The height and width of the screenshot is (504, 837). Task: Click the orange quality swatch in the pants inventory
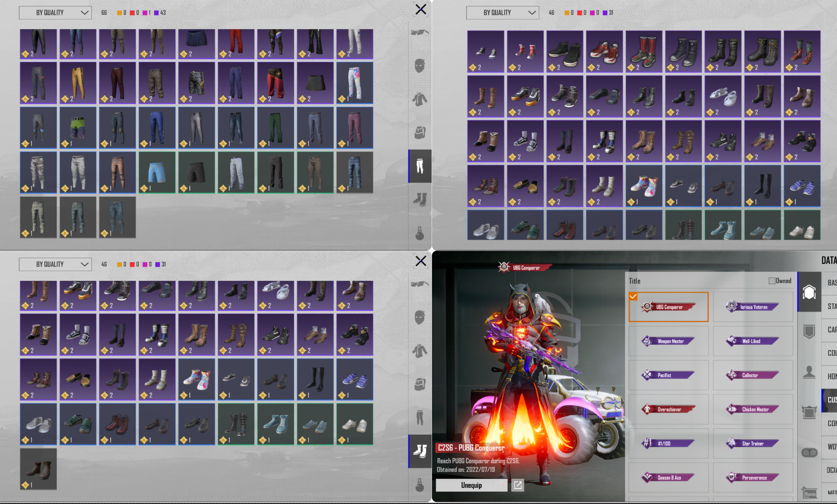tap(119, 13)
